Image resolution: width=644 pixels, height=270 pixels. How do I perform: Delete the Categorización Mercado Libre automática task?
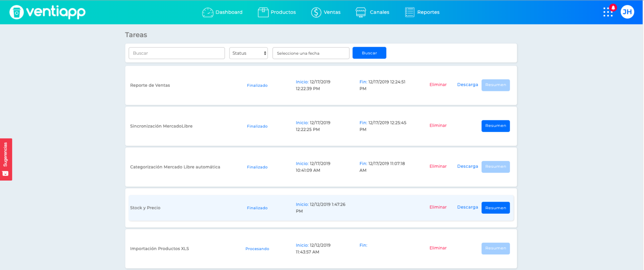(x=438, y=167)
